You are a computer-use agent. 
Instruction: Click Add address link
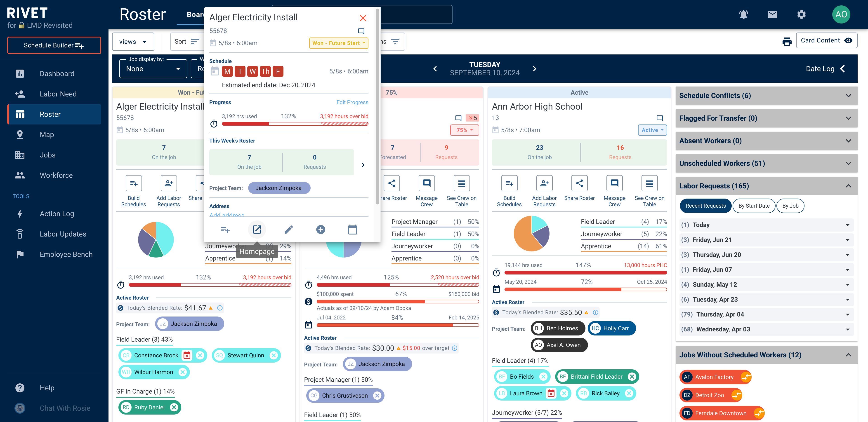[x=227, y=215]
